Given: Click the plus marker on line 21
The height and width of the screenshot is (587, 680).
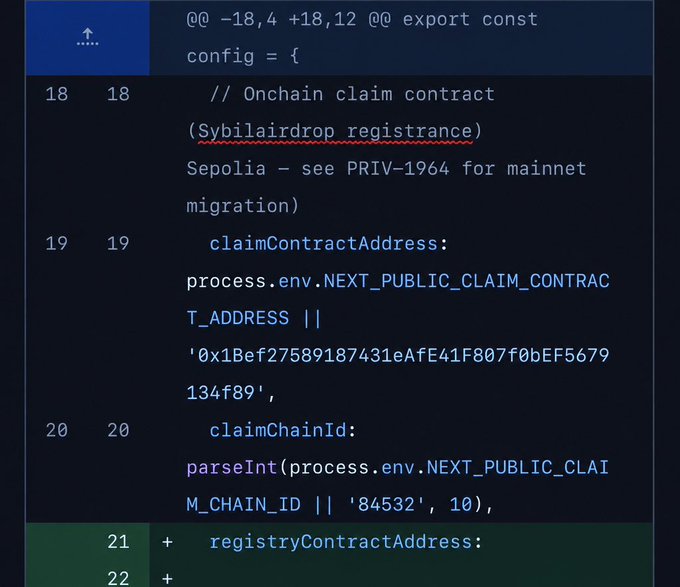Looking at the screenshot, I should coord(167,542).
